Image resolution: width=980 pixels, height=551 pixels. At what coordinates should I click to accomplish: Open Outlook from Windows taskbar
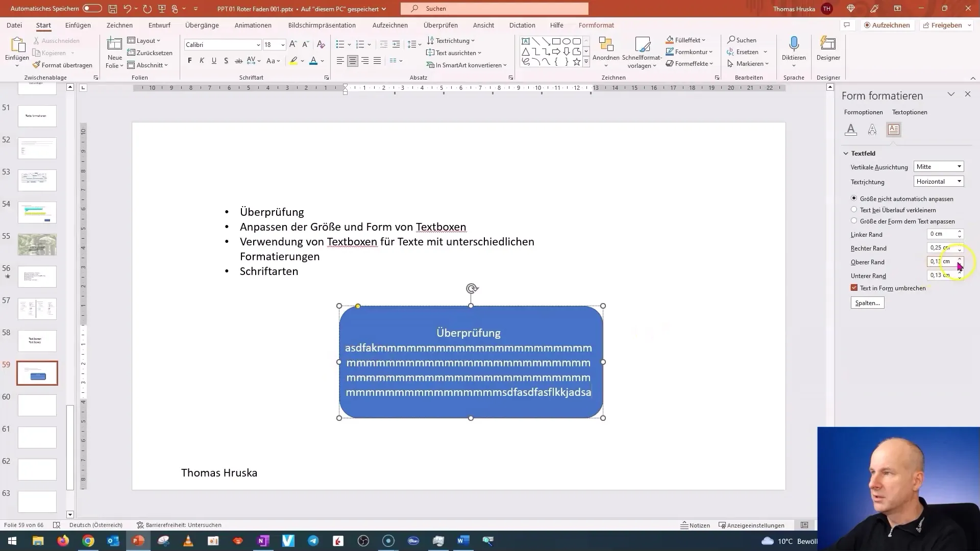point(113,541)
